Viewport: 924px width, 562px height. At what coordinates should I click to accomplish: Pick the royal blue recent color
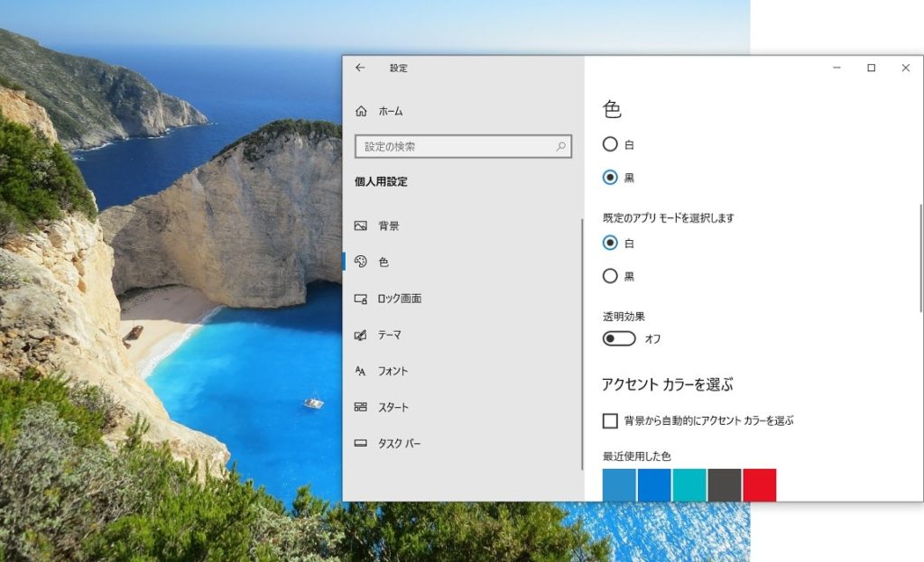tap(654, 484)
